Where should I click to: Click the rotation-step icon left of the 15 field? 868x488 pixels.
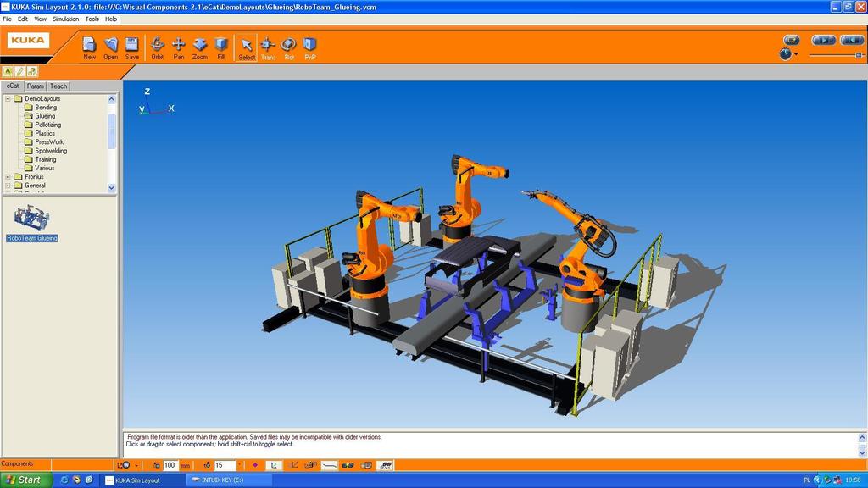tap(207, 465)
